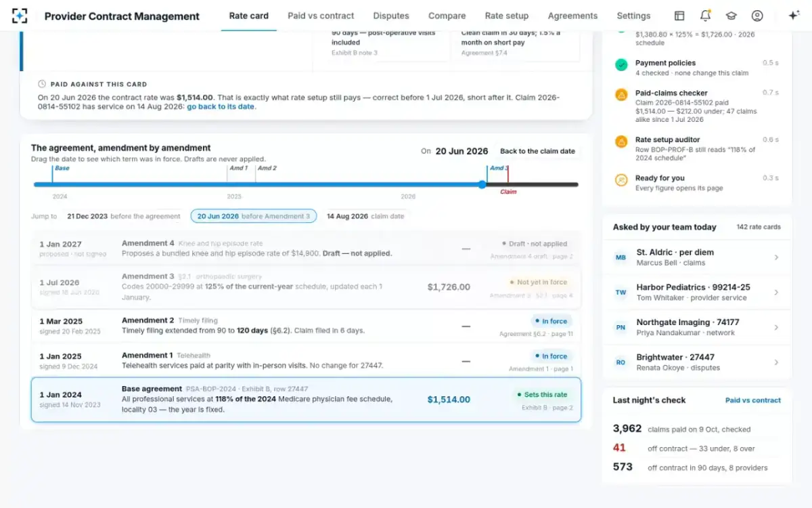
Task: Open 'Exhibit B · page 2' source reference
Action: click(547, 408)
